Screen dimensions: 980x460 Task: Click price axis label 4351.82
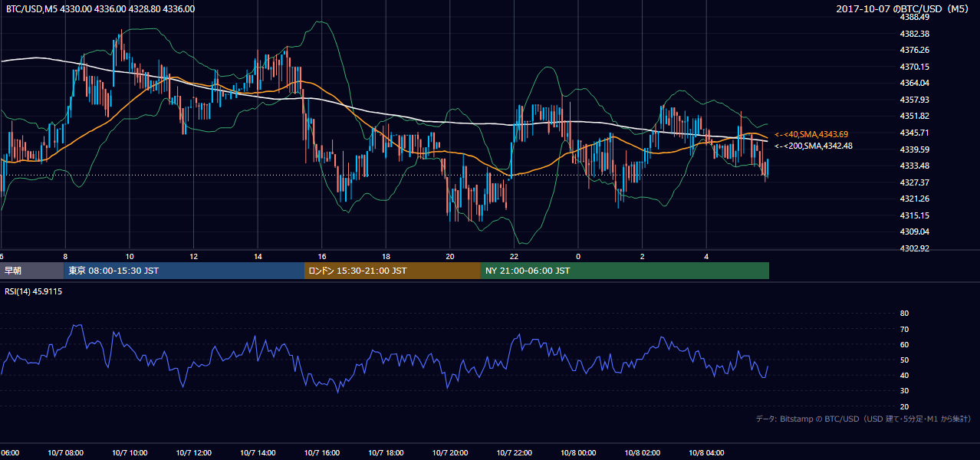(915, 116)
